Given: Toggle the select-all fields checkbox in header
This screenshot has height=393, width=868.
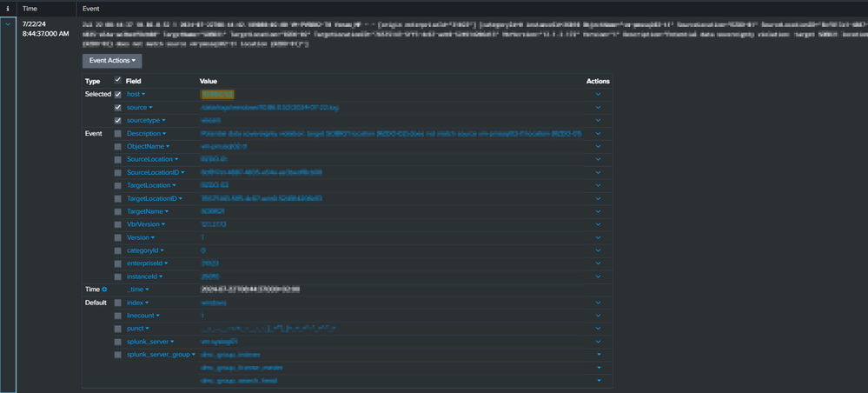Looking at the screenshot, I should [x=117, y=80].
